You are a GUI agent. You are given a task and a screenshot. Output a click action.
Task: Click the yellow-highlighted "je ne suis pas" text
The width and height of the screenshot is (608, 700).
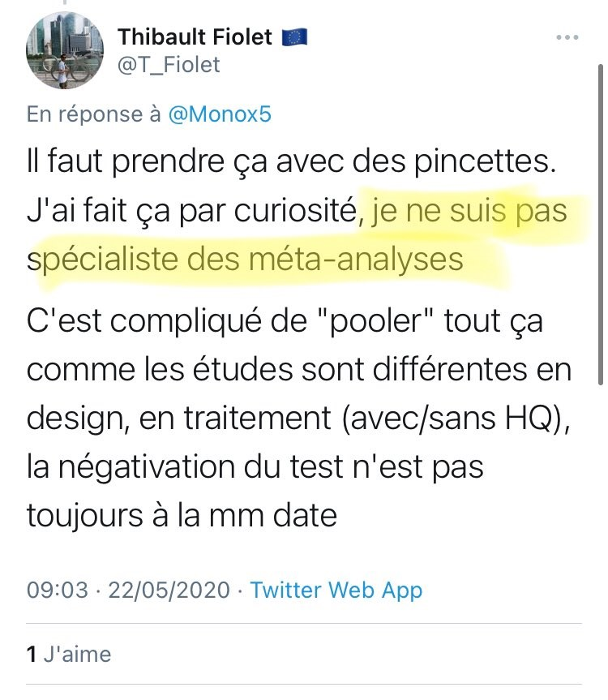[469, 214]
